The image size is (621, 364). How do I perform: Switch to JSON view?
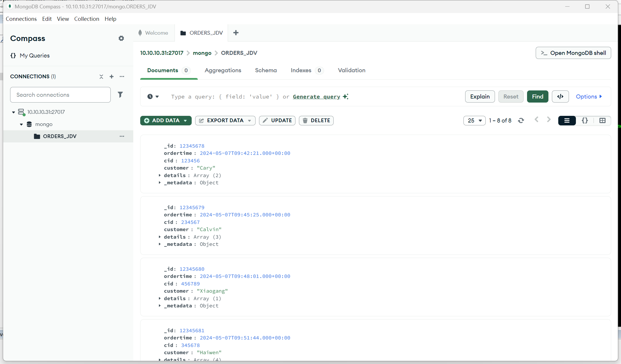585,120
